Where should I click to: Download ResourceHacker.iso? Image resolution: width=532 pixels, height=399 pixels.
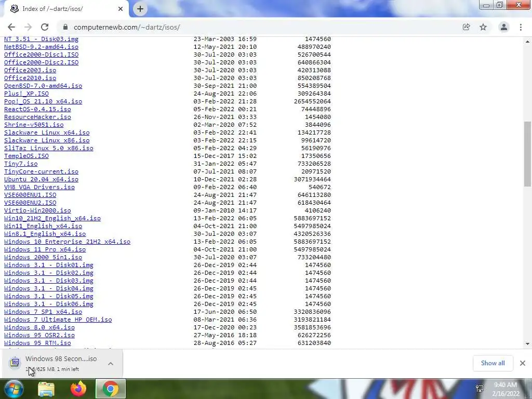tap(37, 117)
